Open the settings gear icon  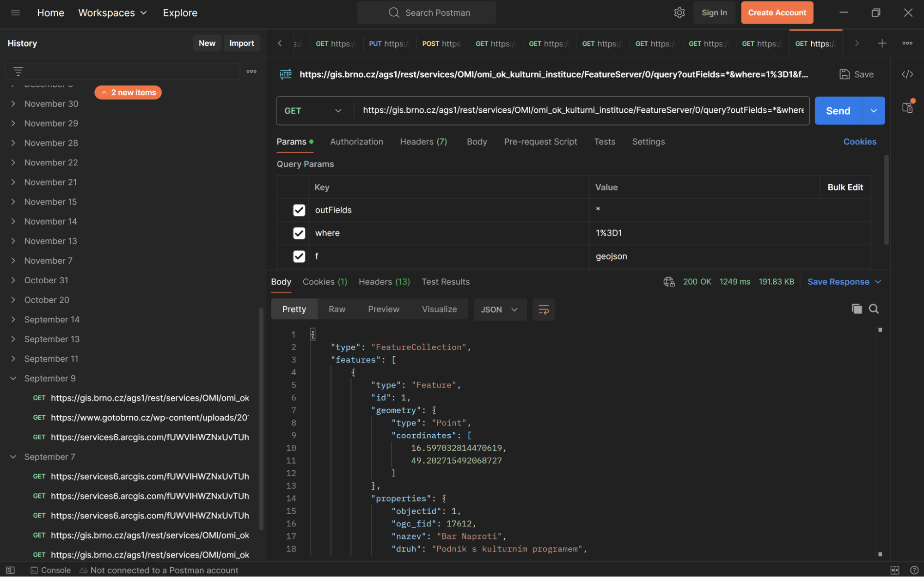679,12
